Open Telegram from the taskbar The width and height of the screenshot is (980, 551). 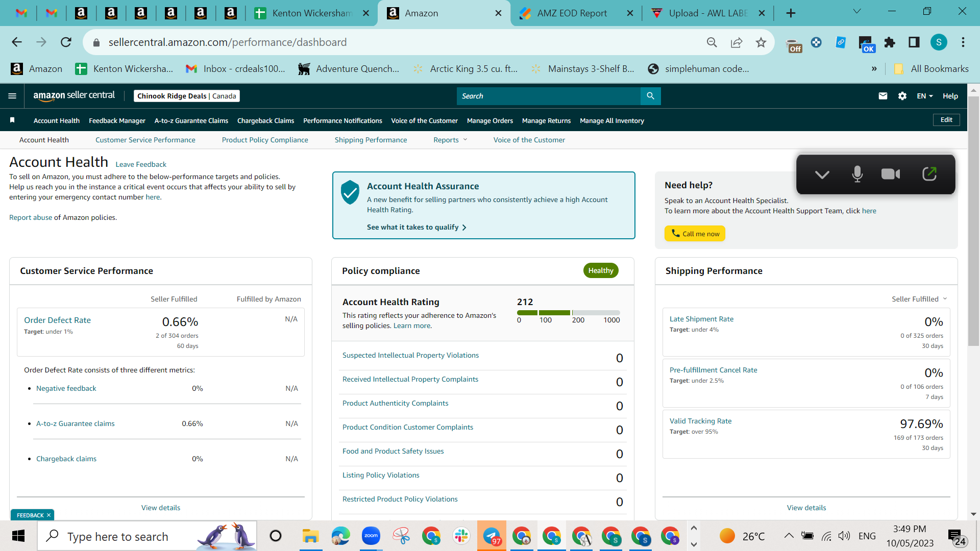492,536
